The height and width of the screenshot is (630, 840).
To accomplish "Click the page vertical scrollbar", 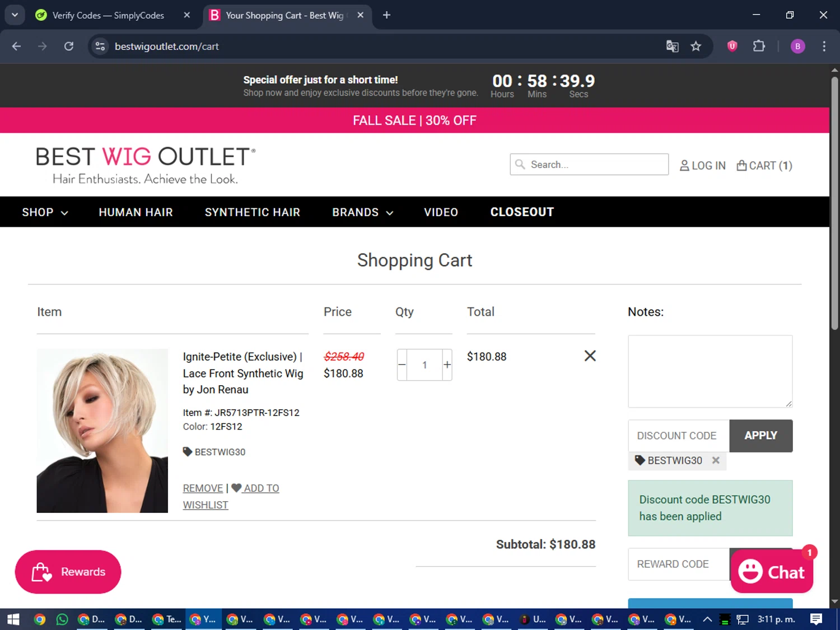I will tap(834, 203).
